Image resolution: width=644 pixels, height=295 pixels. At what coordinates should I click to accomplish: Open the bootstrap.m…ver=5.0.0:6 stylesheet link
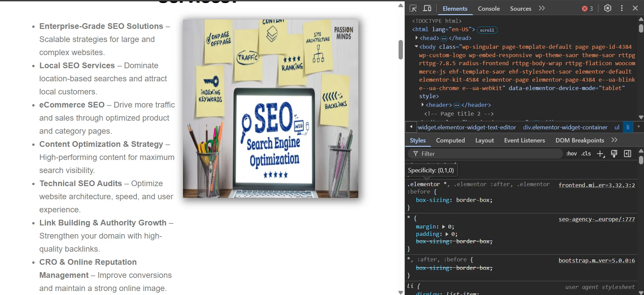coord(596,260)
